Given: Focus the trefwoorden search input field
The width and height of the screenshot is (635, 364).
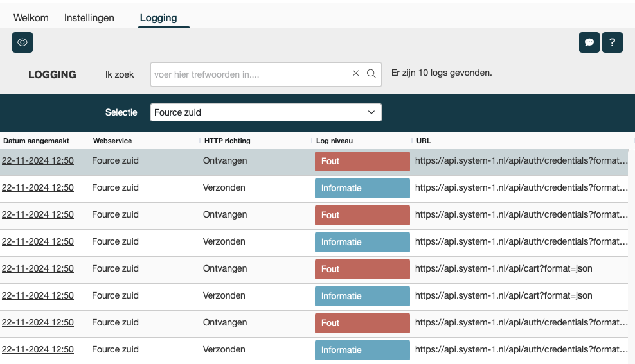Looking at the screenshot, I should [x=251, y=74].
